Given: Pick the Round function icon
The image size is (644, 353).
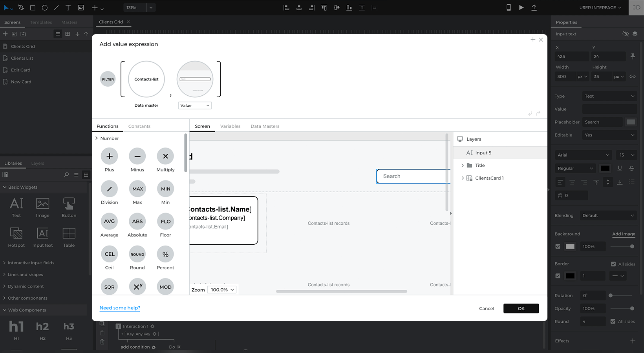Looking at the screenshot, I should coord(137,254).
